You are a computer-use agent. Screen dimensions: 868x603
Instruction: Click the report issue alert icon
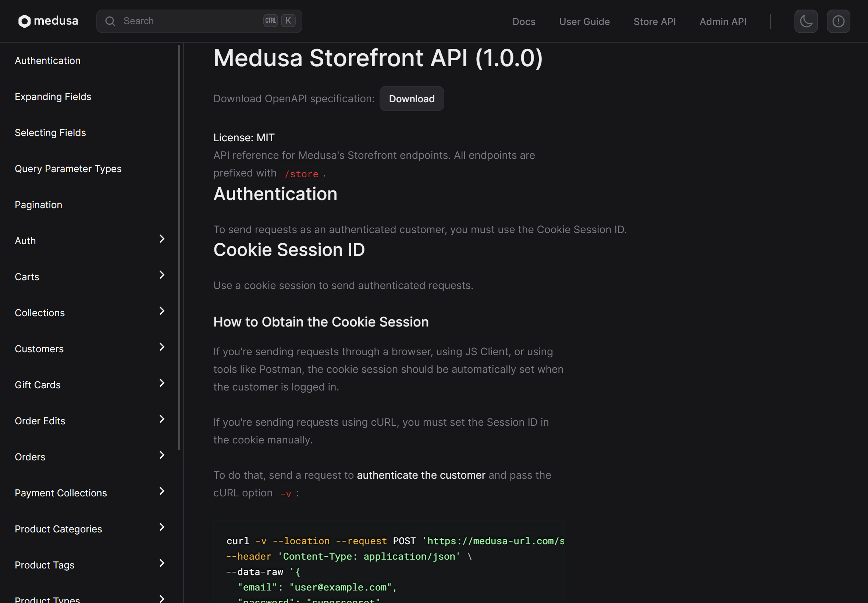(x=838, y=22)
